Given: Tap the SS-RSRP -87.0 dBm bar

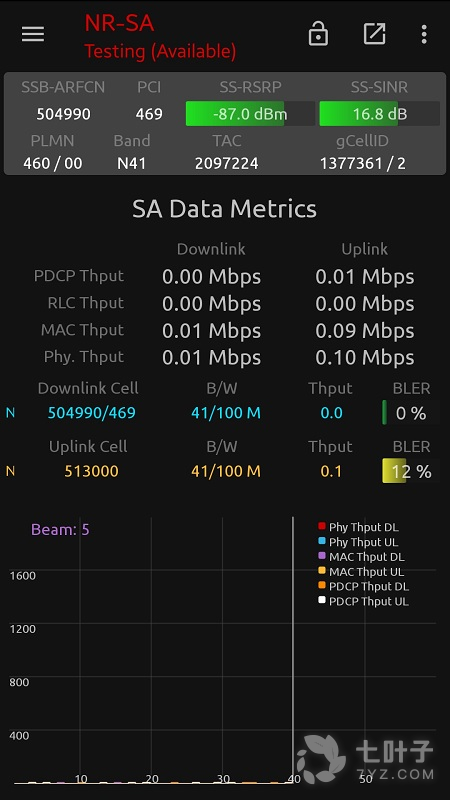Looking at the screenshot, I should click(x=250, y=113).
